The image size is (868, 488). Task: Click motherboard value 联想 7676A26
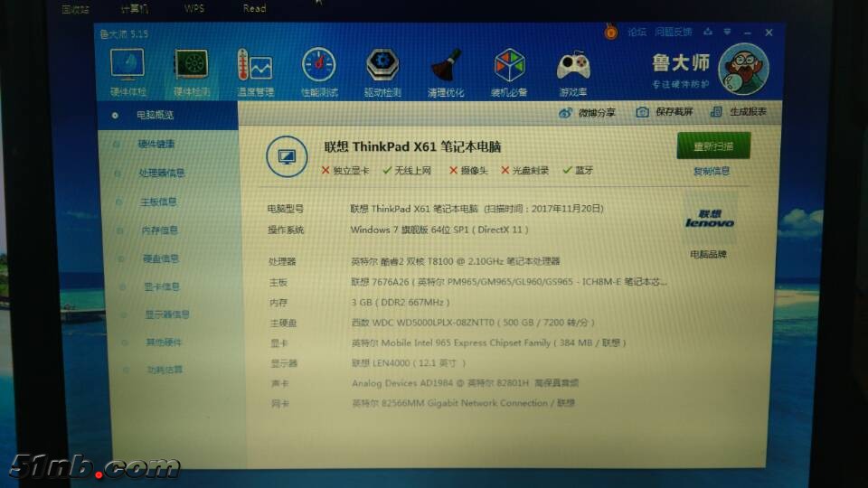(x=509, y=282)
